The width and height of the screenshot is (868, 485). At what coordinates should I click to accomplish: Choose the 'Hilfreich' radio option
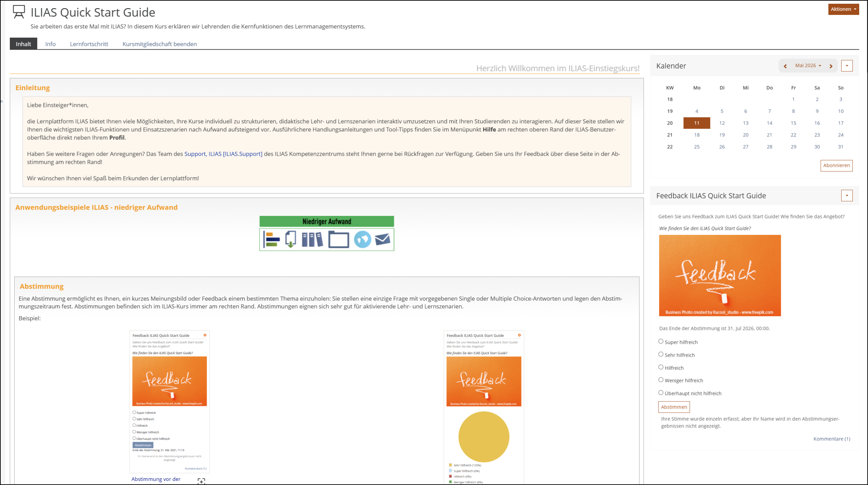(661, 367)
